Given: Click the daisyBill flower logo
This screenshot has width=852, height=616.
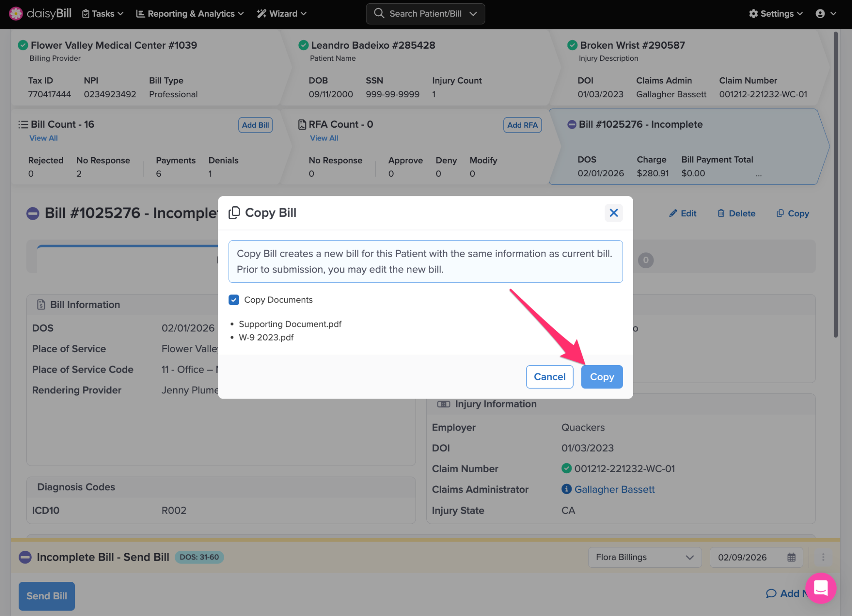Looking at the screenshot, I should [16, 13].
